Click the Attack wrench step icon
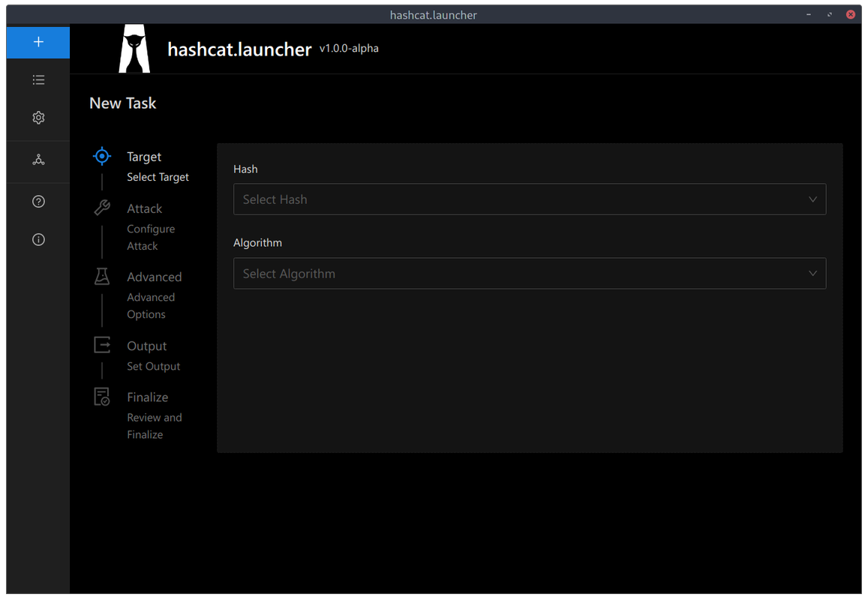The height and width of the screenshot is (600, 868). coord(102,208)
